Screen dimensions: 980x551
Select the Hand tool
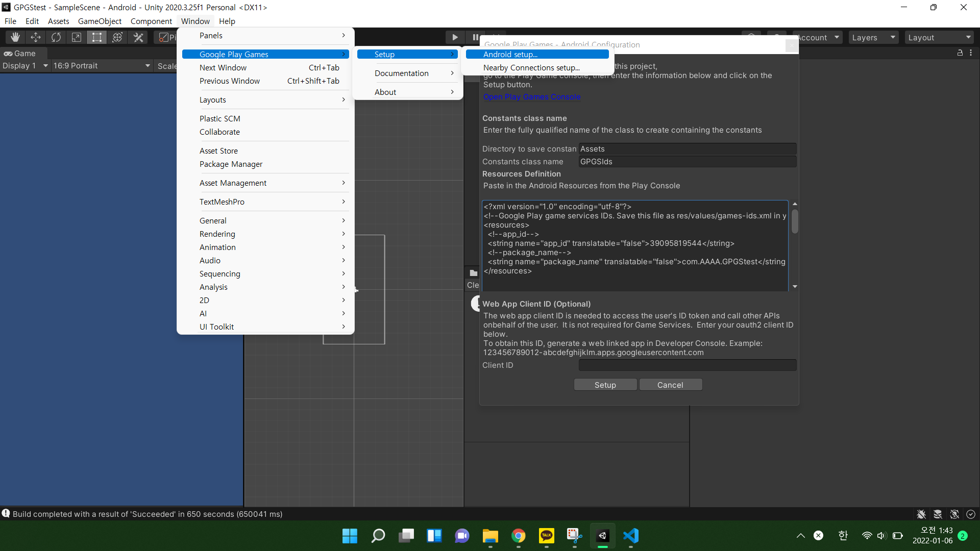coord(15,37)
